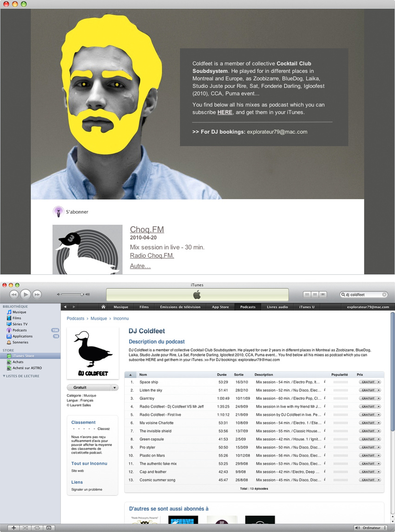The height and width of the screenshot is (532, 395).
Task: Open the Podcasts store tab
Action: point(248,307)
